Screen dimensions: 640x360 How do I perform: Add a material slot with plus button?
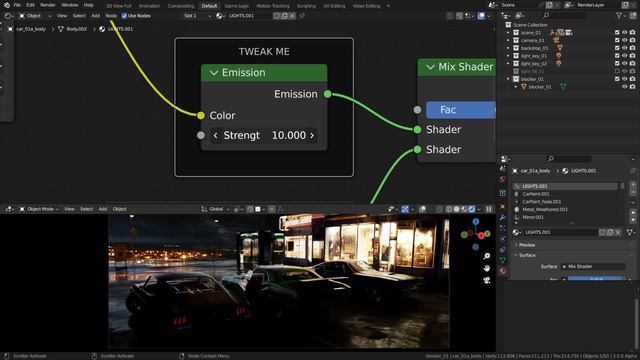click(x=633, y=184)
